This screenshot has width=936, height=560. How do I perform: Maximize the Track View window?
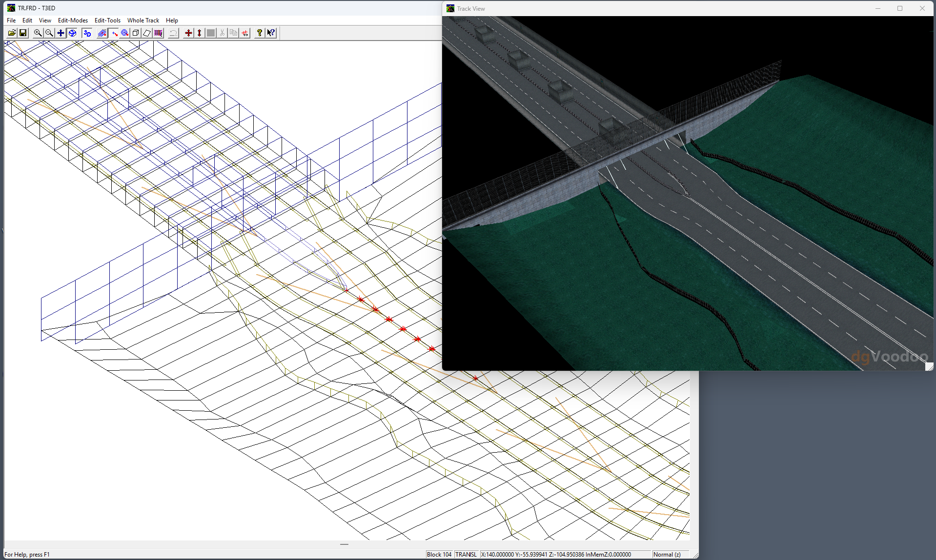900,8
